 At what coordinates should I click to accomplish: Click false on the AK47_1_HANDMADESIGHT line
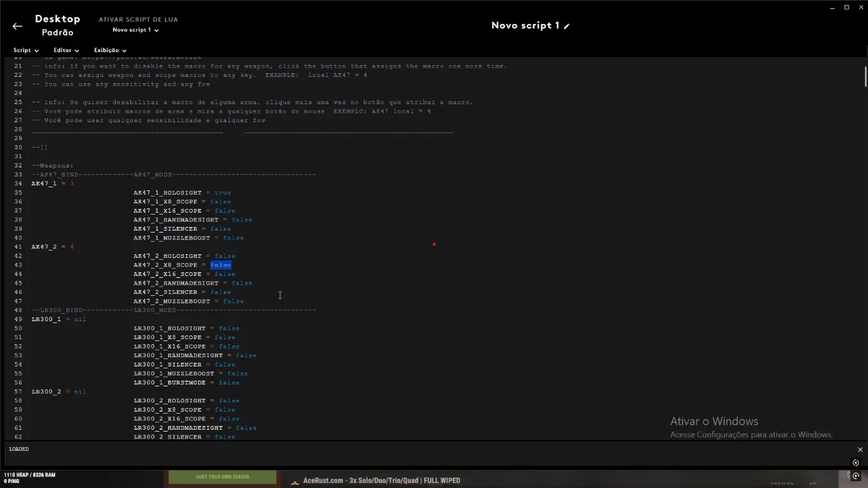(242, 220)
